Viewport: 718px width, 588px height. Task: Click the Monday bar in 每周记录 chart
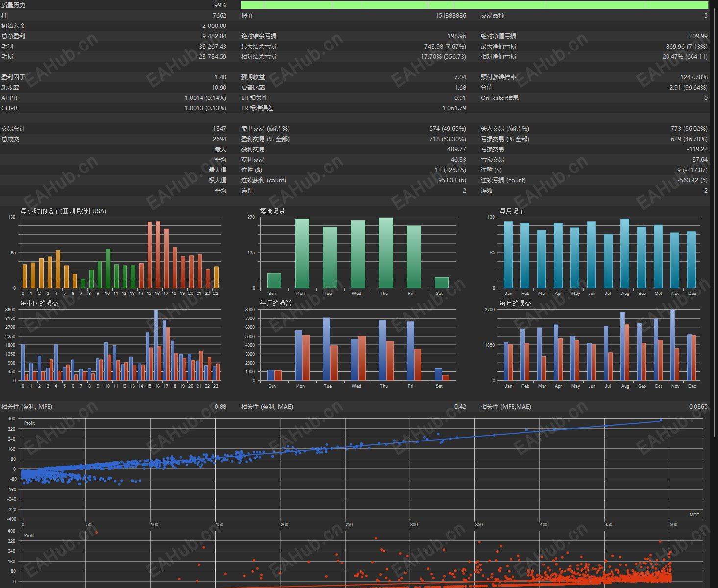tap(302, 253)
